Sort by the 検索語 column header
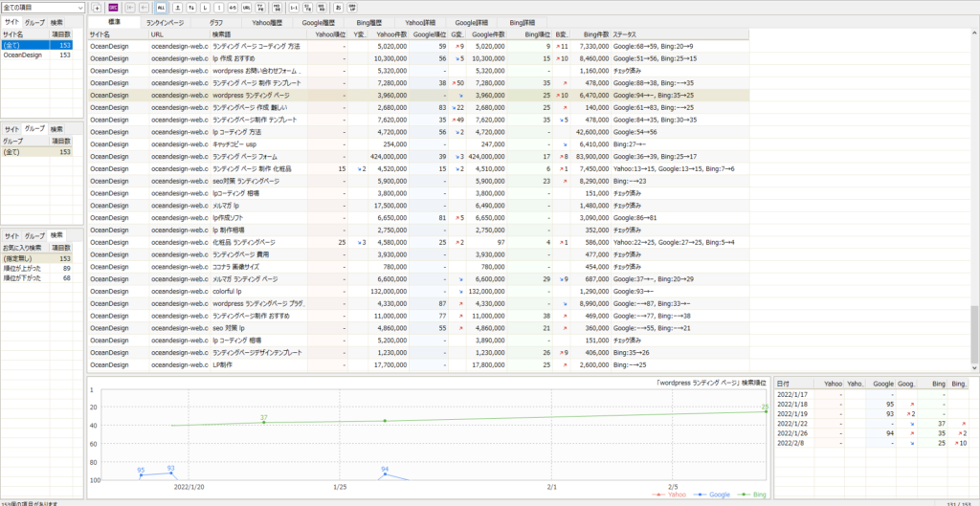This screenshot has height=506, width=980. click(x=258, y=34)
